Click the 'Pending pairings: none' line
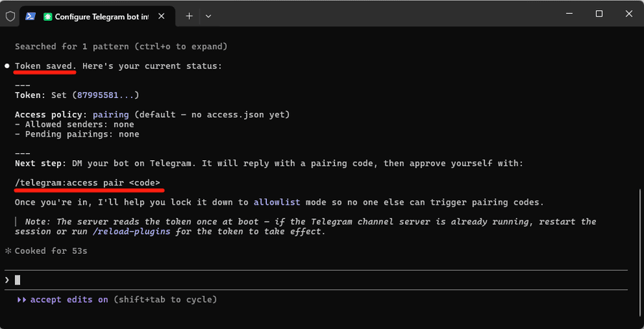The width and height of the screenshot is (644, 329). [x=77, y=134]
